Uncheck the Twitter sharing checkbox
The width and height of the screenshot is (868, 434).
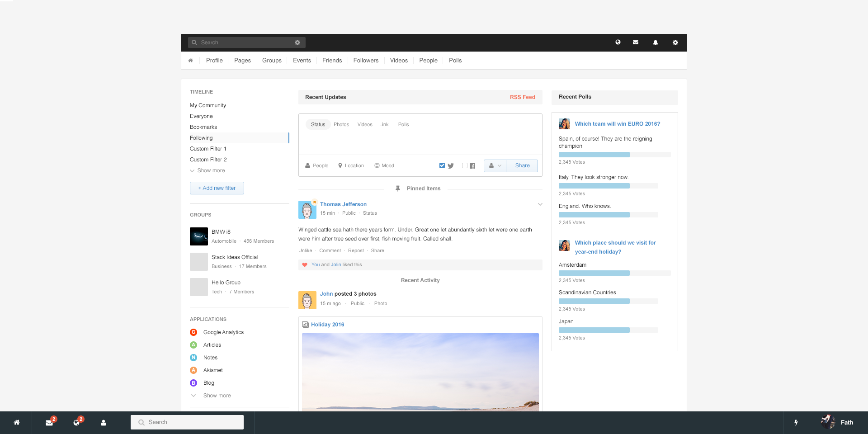442,165
